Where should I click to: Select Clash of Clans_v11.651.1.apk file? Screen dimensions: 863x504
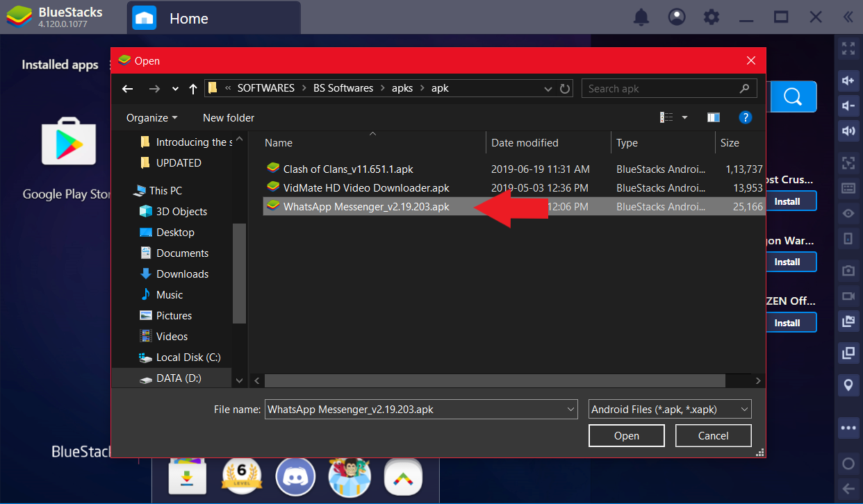pos(347,169)
